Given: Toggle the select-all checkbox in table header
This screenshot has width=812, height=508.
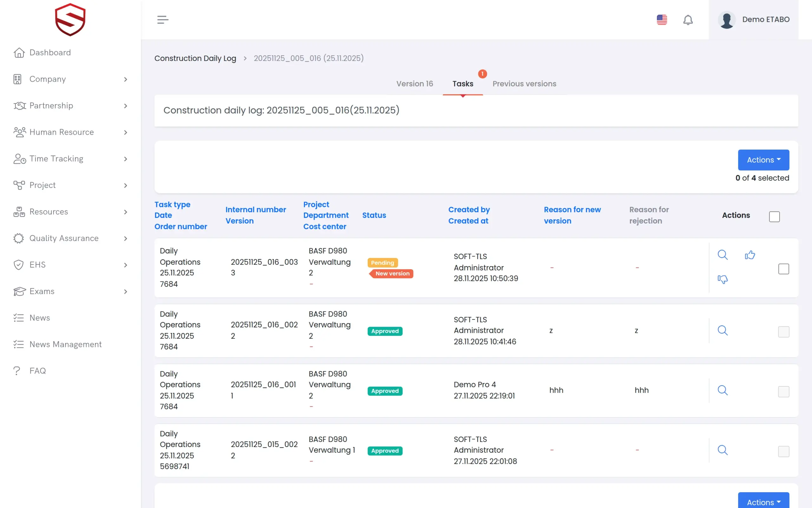Looking at the screenshot, I should 774,217.
